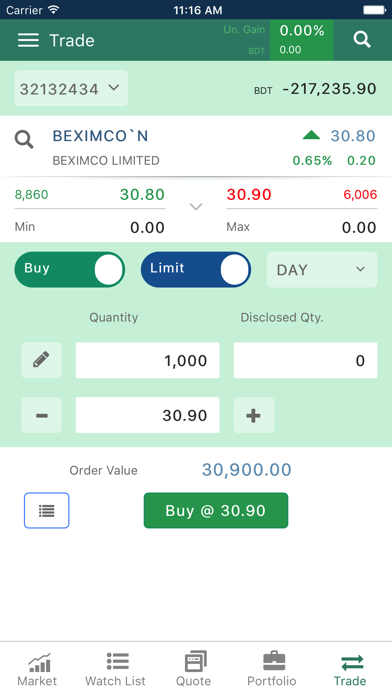Tap the 0.65% change value

pos(312,160)
